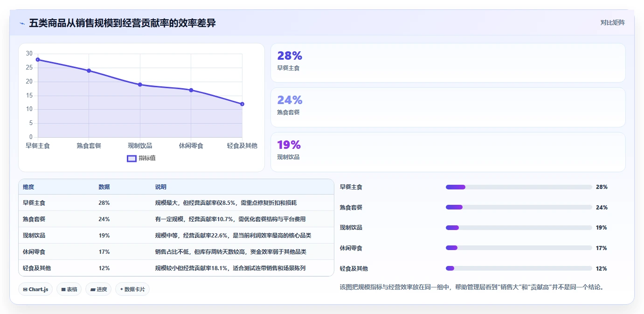
Task: Click the 轻食及其他 x-axis label on chart
Action: pyautogui.click(x=242, y=146)
